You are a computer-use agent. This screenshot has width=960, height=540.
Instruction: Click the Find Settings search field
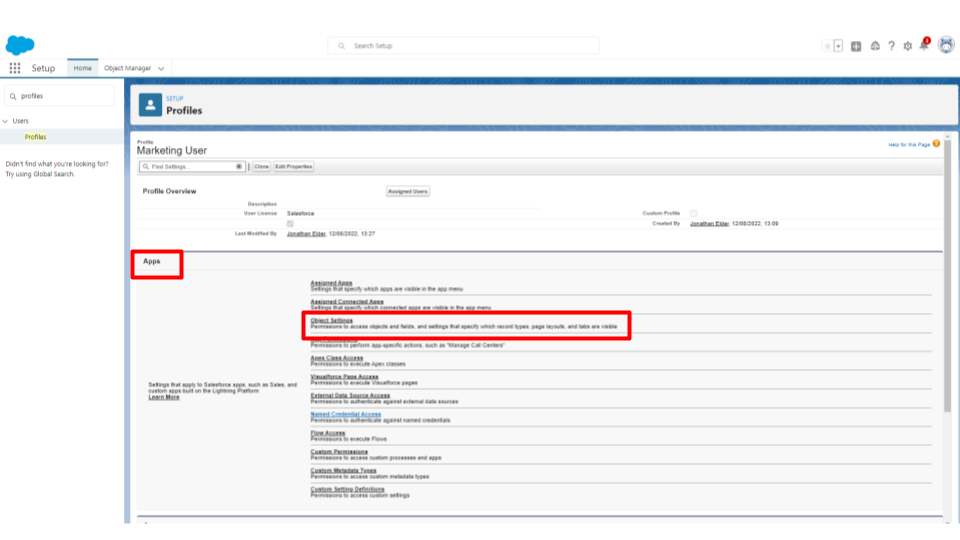point(192,167)
